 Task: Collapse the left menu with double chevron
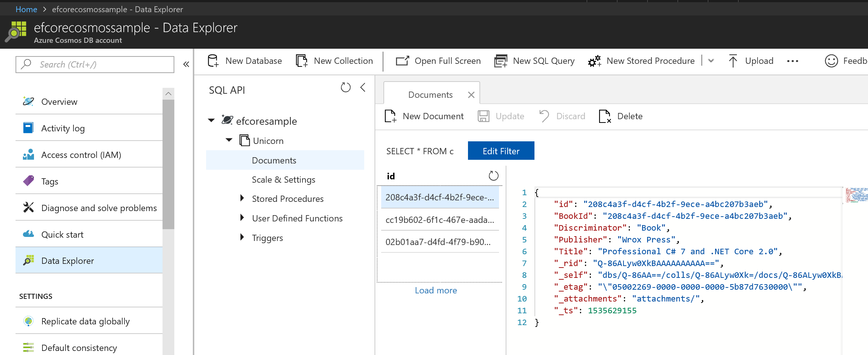tap(186, 64)
